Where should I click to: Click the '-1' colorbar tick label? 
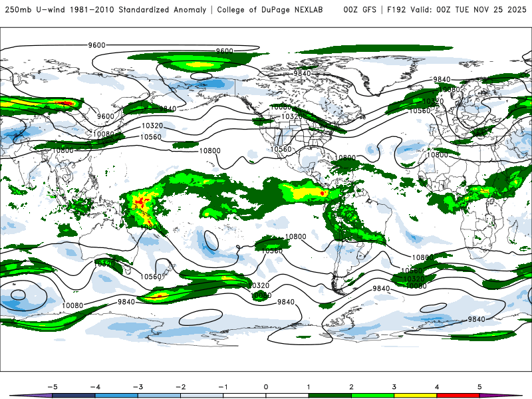223,387
